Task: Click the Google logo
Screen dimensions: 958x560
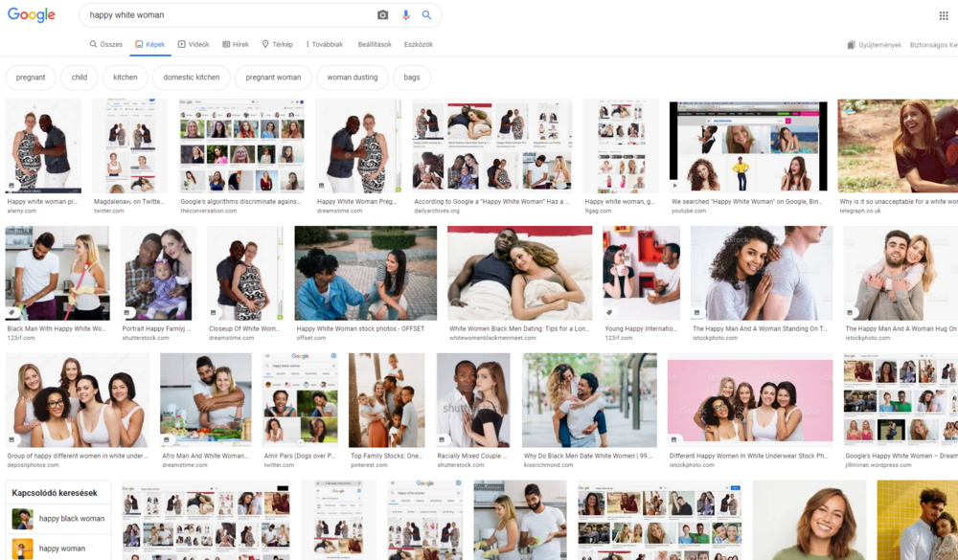Action: click(x=32, y=15)
